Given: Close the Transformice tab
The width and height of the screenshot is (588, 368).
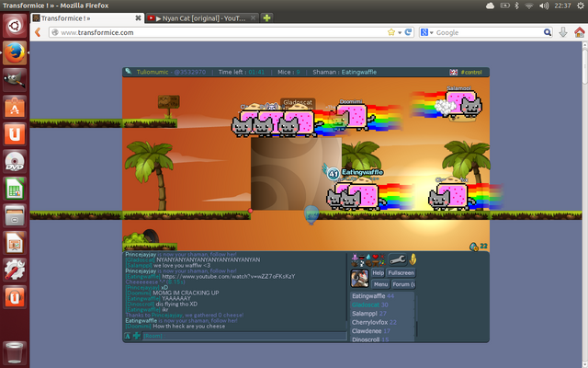Looking at the screenshot, I should click(138, 18).
